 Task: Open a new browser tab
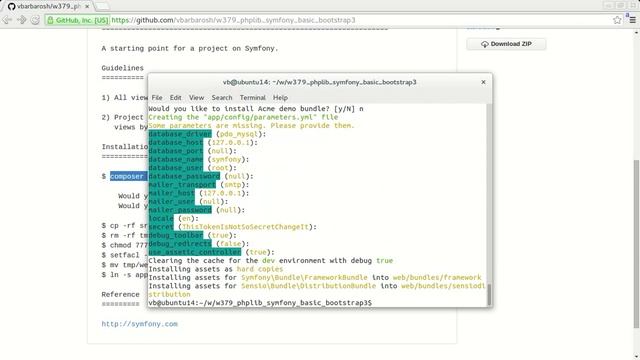pyautogui.click(x=102, y=6)
